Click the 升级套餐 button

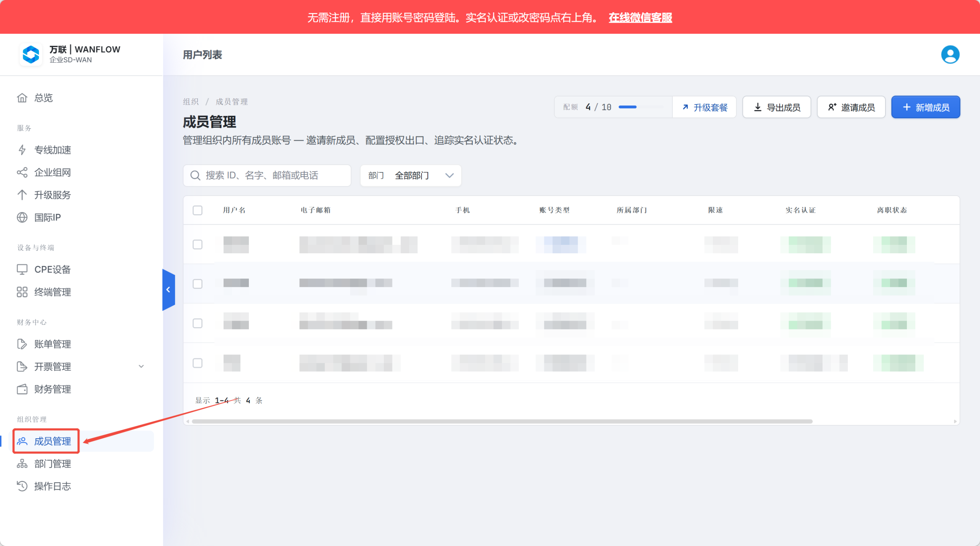click(x=704, y=107)
